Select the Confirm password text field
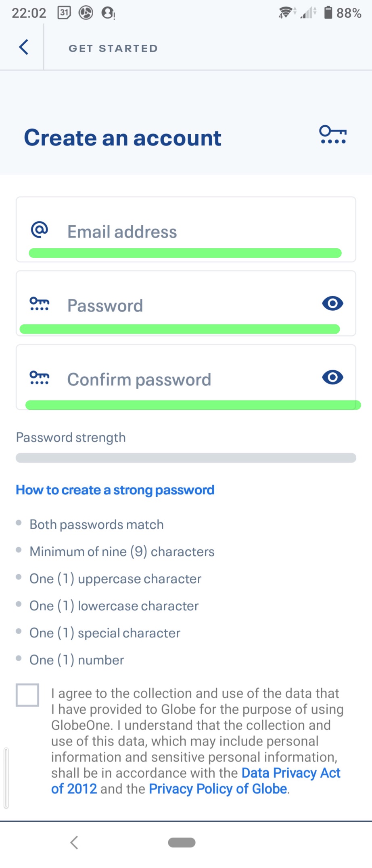This screenshot has width=372, height=868. pyautogui.click(x=186, y=380)
